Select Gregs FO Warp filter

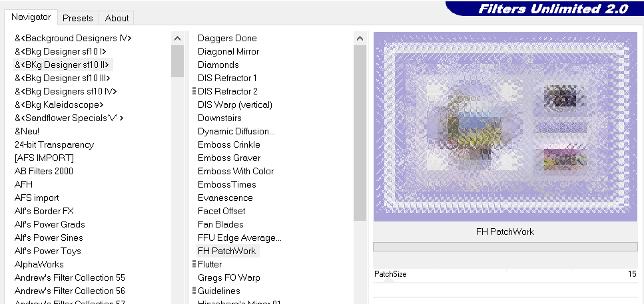pyautogui.click(x=228, y=277)
